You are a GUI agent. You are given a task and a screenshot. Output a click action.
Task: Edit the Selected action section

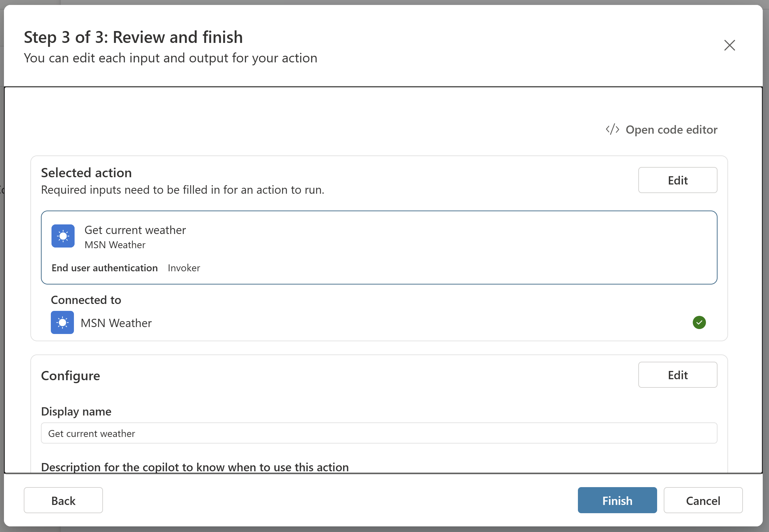point(678,180)
